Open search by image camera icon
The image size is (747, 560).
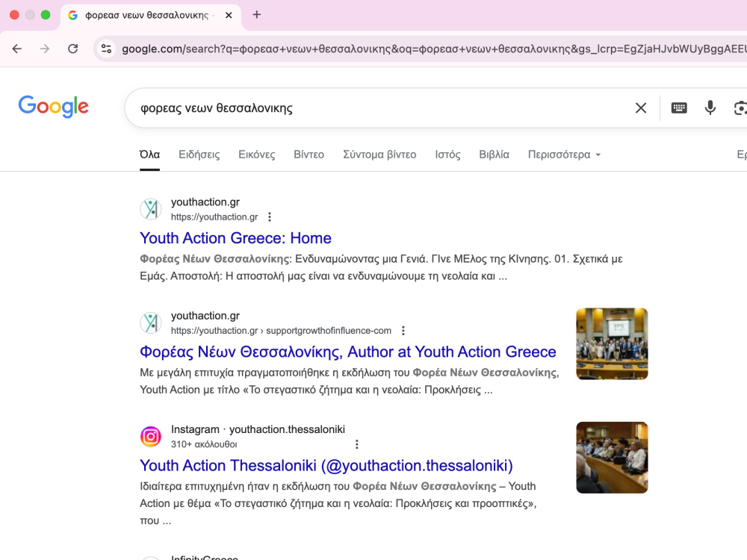740,108
